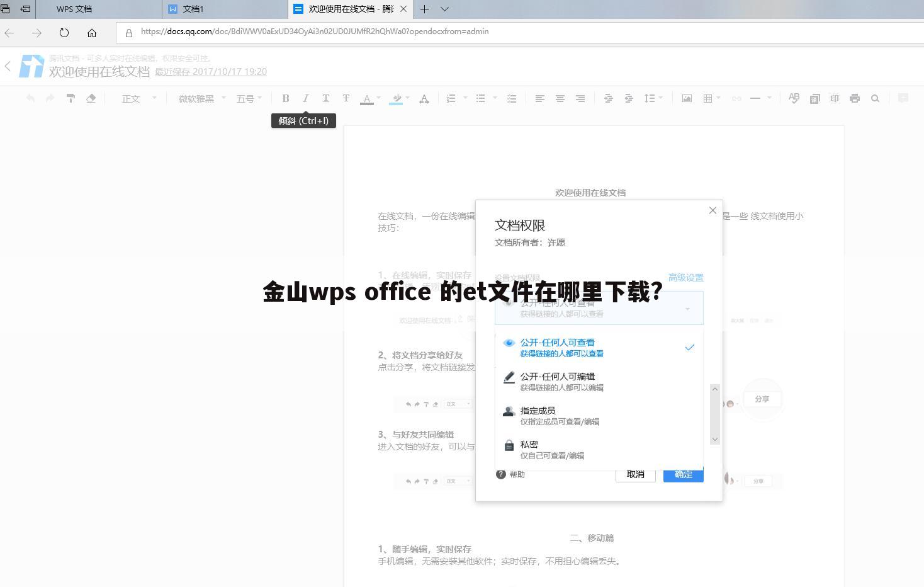Viewport: 924px width, 587px height.
Task: Open insert table dropdown
Action: coord(712,98)
